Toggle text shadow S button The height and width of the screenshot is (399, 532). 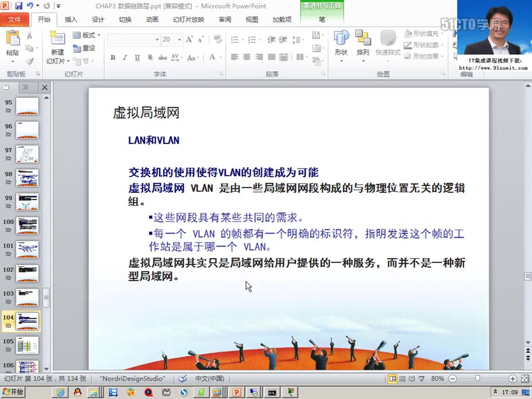pos(150,57)
